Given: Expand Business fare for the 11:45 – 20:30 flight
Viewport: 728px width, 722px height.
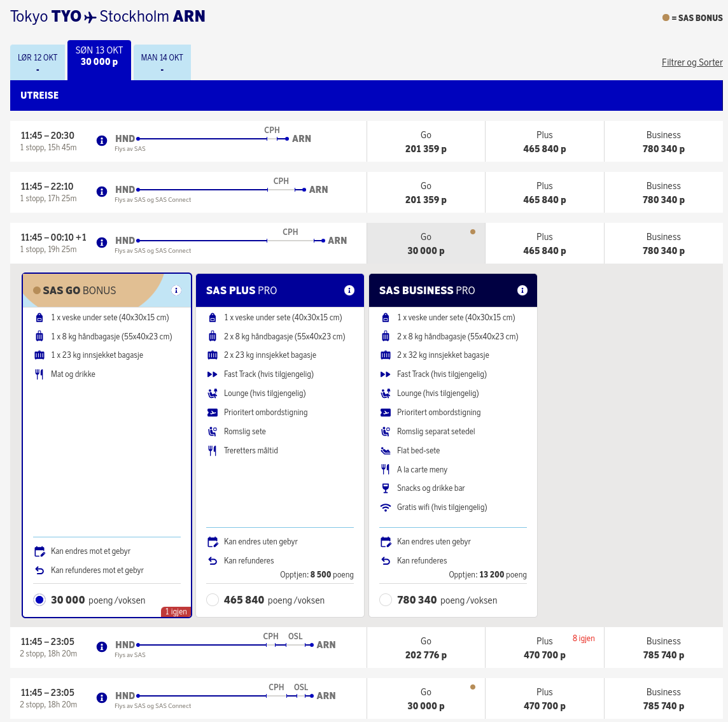Looking at the screenshot, I should pos(664,142).
